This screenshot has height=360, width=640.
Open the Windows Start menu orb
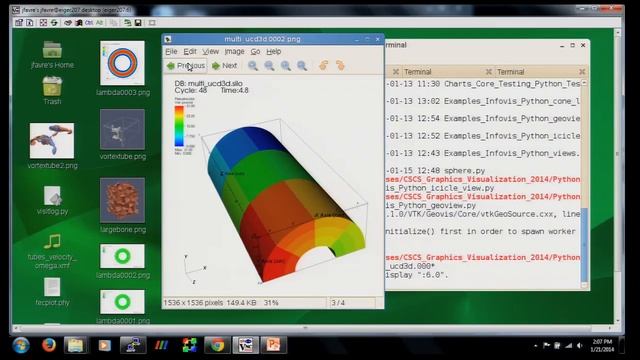click(21, 345)
